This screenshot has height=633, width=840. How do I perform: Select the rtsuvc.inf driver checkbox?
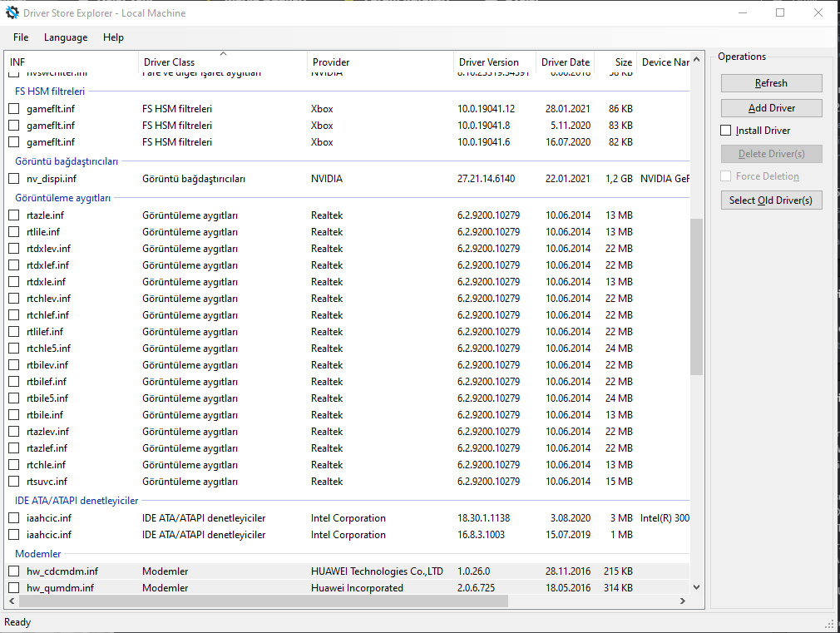(x=14, y=482)
